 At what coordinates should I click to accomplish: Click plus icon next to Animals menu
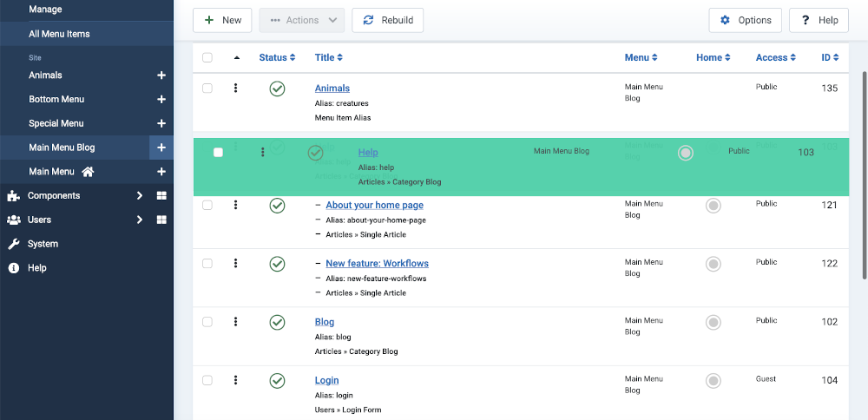pyautogui.click(x=161, y=75)
